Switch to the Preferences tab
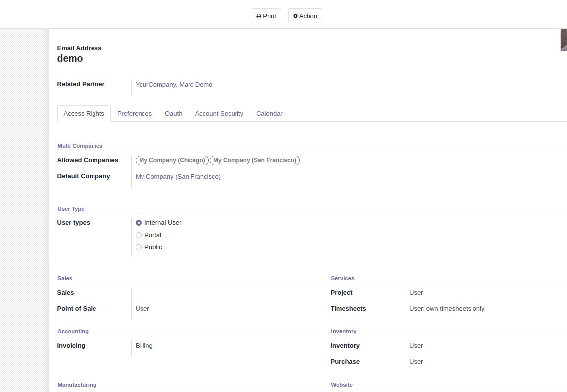The image size is (567, 392). click(135, 113)
